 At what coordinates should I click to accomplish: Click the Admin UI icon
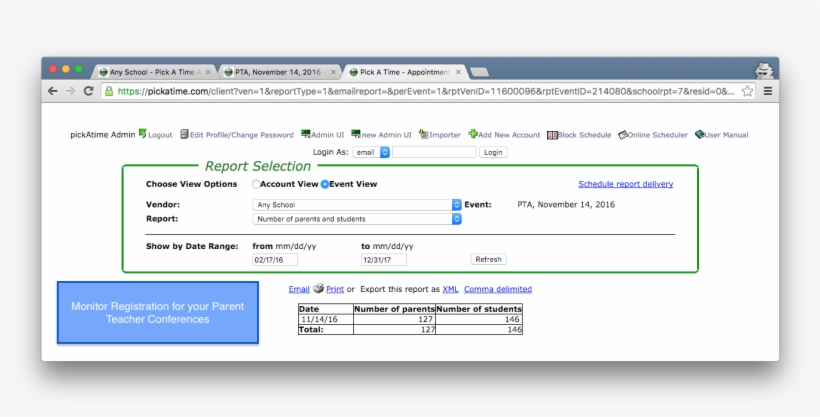tap(305, 134)
